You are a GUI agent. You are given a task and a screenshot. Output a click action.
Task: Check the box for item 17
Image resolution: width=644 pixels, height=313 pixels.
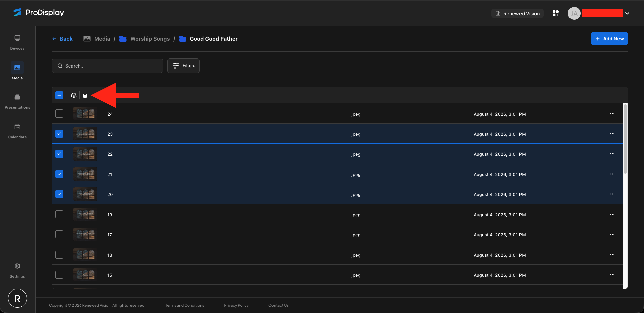(x=59, y=234)
